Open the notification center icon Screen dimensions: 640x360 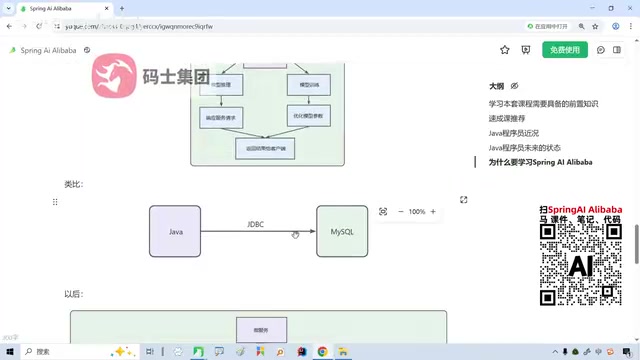point(627,351)
